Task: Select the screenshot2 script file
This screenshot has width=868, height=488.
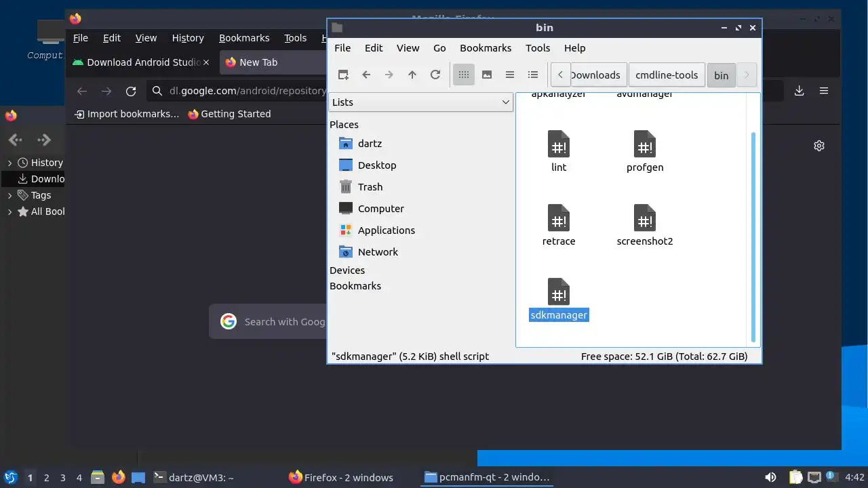Action: (x=645, y=226)
